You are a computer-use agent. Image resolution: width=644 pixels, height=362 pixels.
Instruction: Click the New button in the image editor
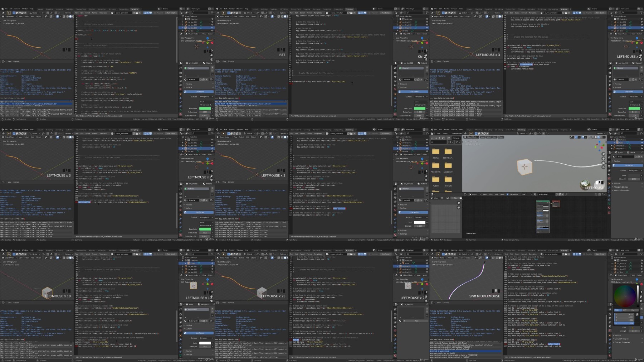click(454, 198)
